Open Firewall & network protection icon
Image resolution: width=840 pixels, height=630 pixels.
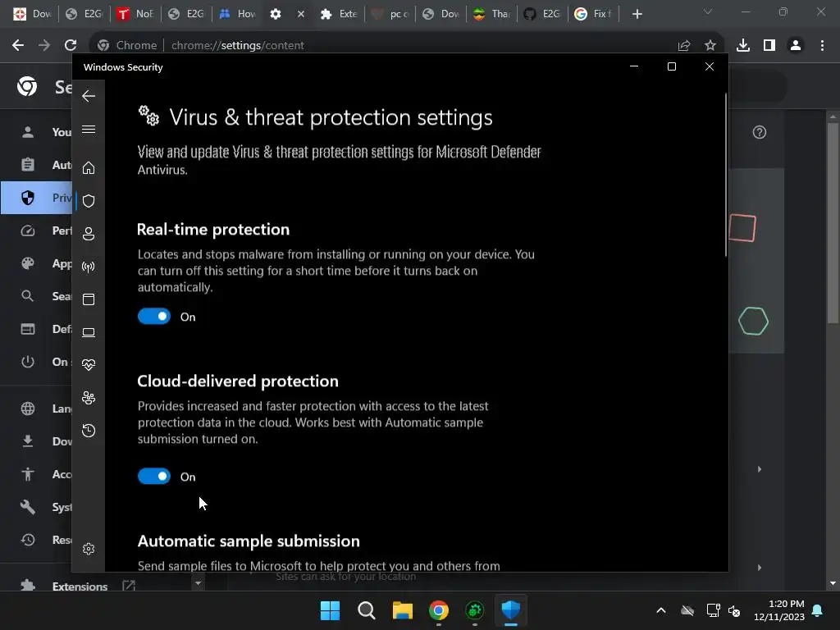(x=89, y=267)
